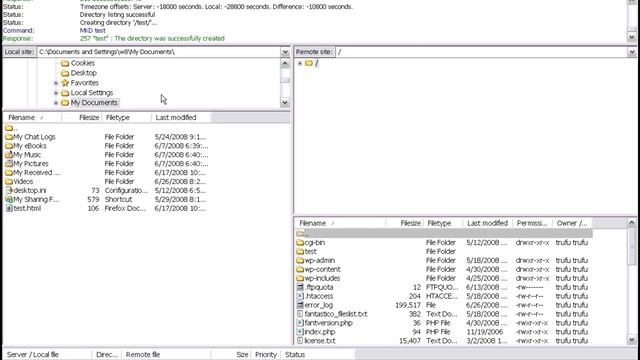This screenshot has width=640, height=360.
Task: Click message log scrollbar down arrow
Action: click(632, 37)
